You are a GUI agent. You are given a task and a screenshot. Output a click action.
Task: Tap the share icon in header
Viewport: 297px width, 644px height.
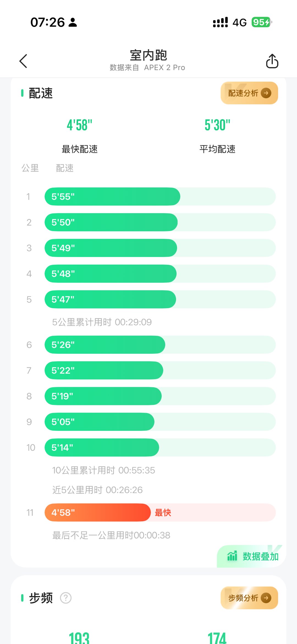coord(272,61)
